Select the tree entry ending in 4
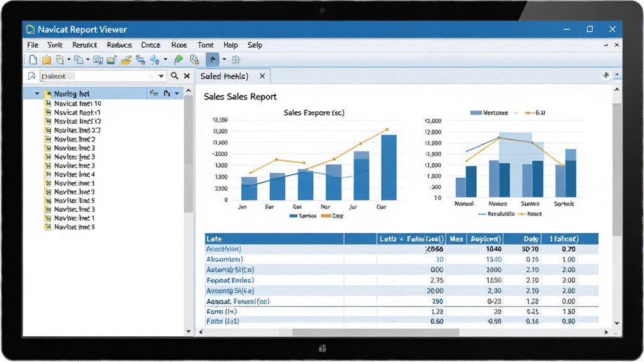This screenshot has height=362, width=644. (x=74, y=175)
